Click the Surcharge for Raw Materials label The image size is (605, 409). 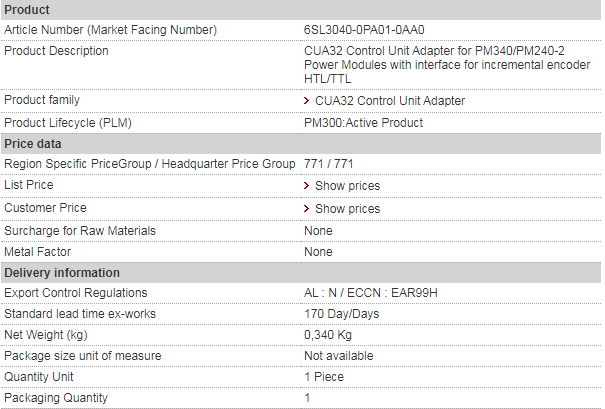pyautogui.click(x=80, y=231)
